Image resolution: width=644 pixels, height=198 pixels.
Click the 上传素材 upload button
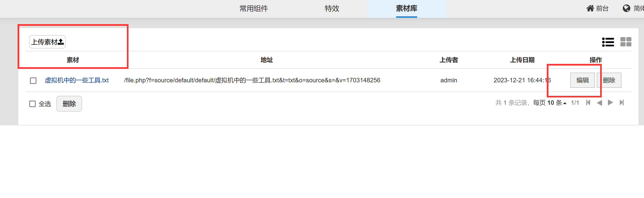(x=47, y=42)
